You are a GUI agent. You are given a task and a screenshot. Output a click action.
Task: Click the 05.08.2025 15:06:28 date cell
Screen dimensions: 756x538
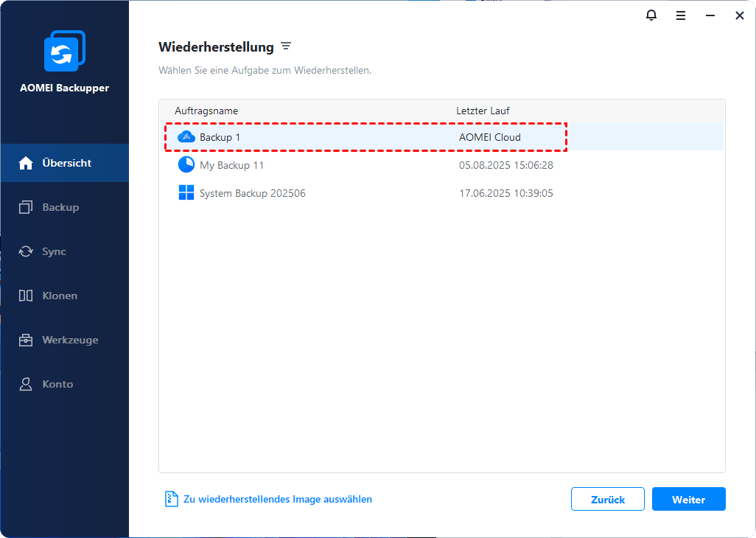506,165
